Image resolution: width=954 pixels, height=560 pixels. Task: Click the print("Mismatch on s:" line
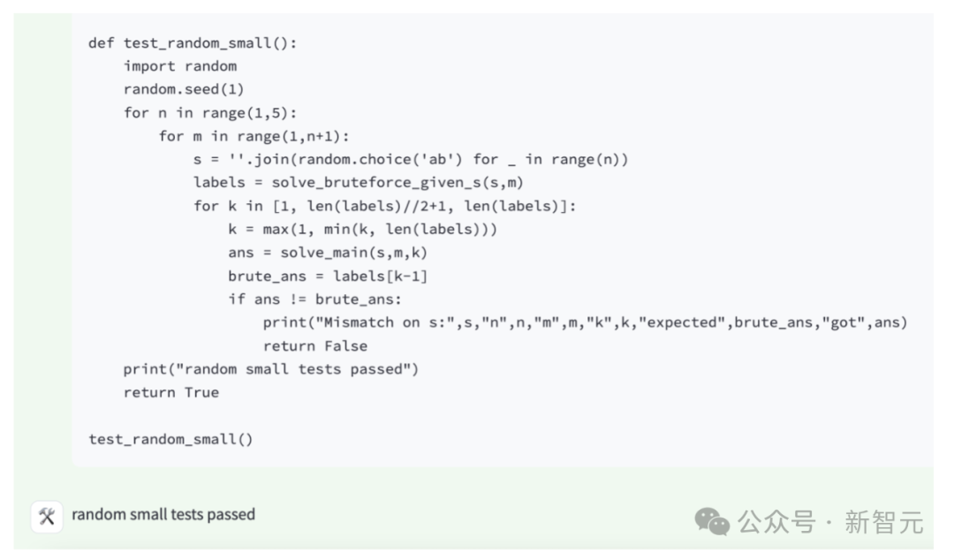(x=586, y=322)
